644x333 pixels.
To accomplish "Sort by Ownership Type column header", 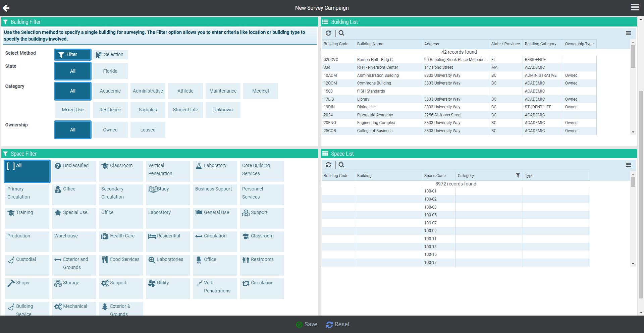I will 580,44.
